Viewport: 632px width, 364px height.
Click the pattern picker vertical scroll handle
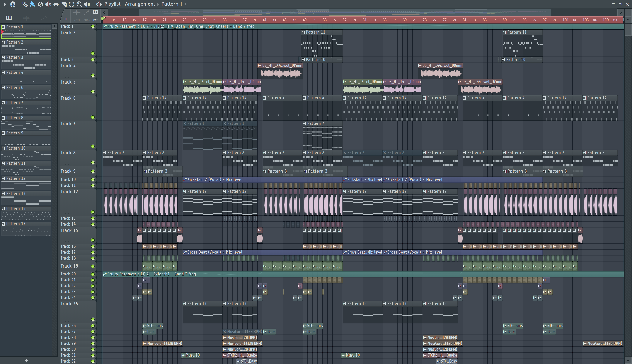point(55,26)
